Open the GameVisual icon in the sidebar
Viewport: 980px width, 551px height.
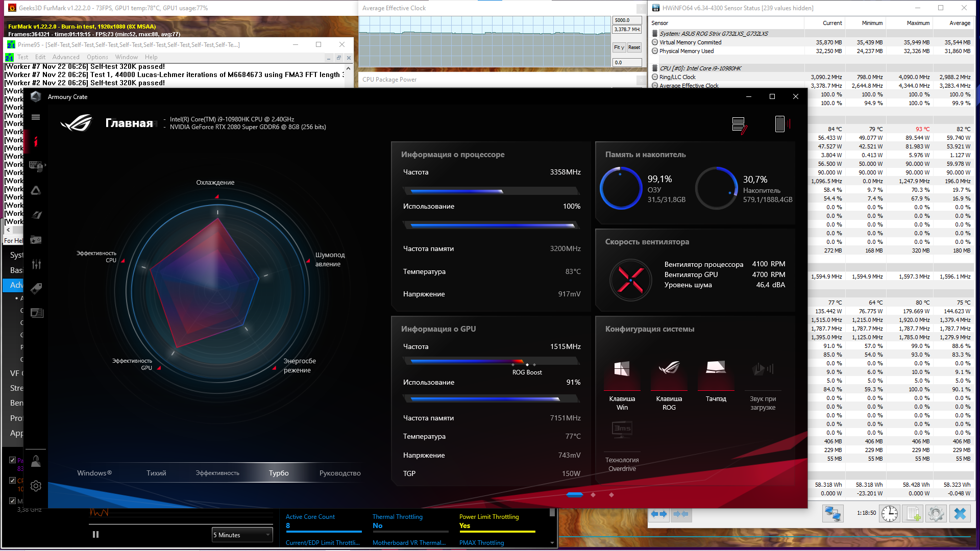(x=36, y=215)
